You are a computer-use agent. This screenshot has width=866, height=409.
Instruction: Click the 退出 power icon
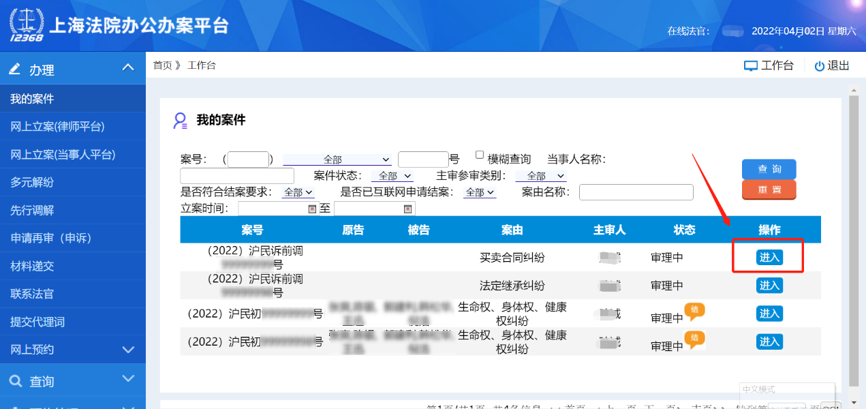coord(820,66)
